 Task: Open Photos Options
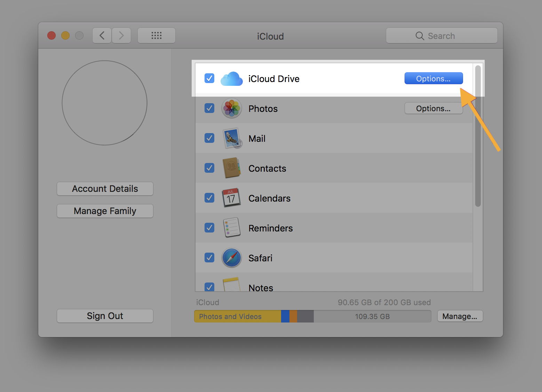433,108
